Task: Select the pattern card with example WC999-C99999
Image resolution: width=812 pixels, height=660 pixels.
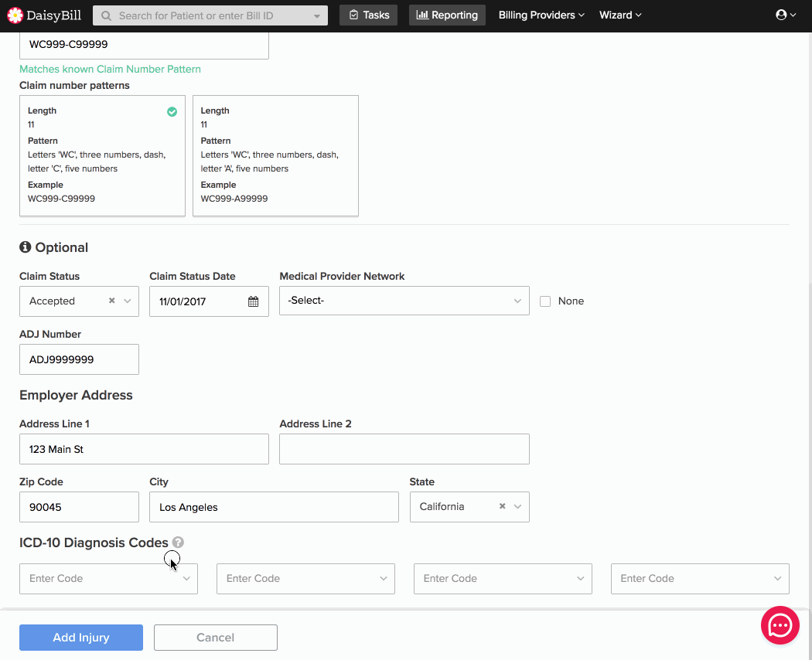Action: [102, 155]
